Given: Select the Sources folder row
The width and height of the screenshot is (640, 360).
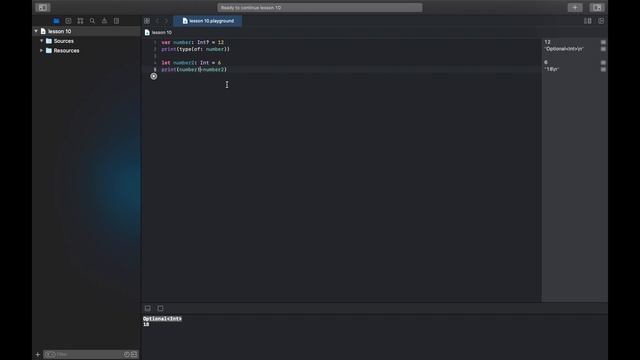Looking at the screenshot, I should coord(87,41).
